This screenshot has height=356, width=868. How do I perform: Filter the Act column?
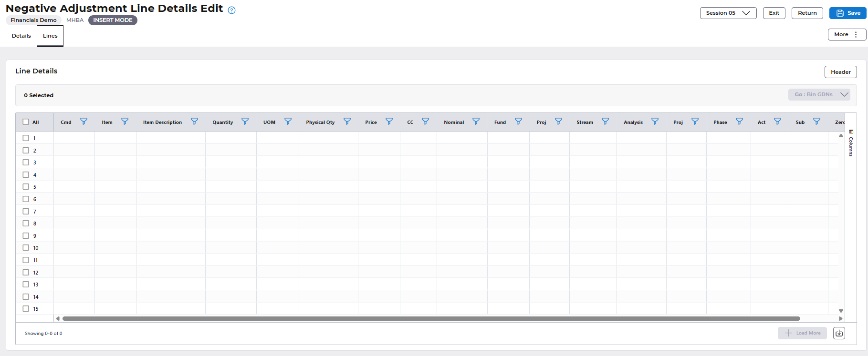[777, 122]
